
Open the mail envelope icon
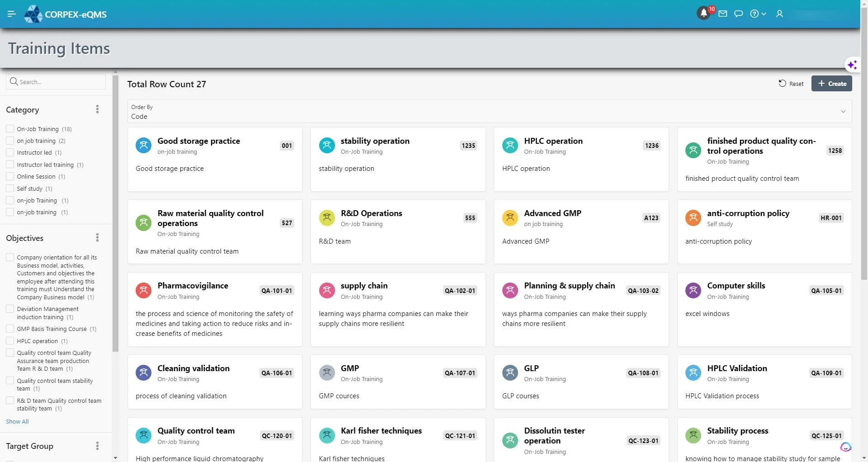coord(722,14)
